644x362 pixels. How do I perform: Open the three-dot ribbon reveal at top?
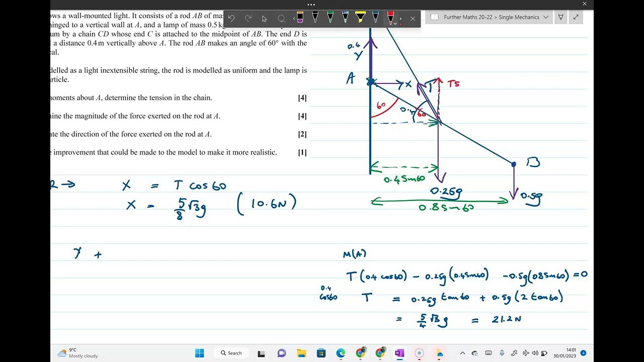tap(311, 5)
